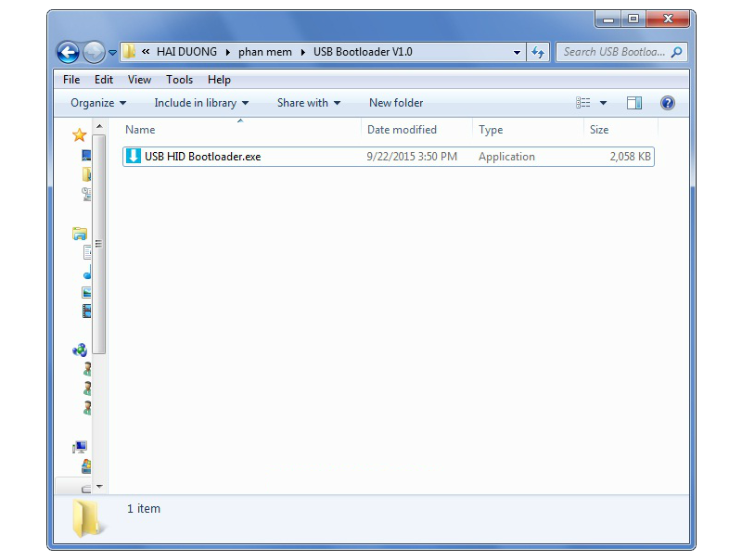This screenshot has height=560, width=742.
Task: Refresh the folder with the refresh icon
Action: 538,52
